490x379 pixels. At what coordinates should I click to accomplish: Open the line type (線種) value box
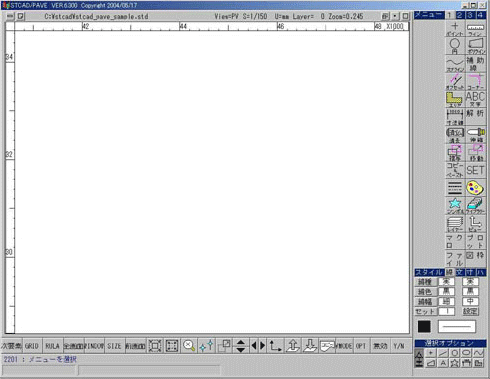point(446,282)
